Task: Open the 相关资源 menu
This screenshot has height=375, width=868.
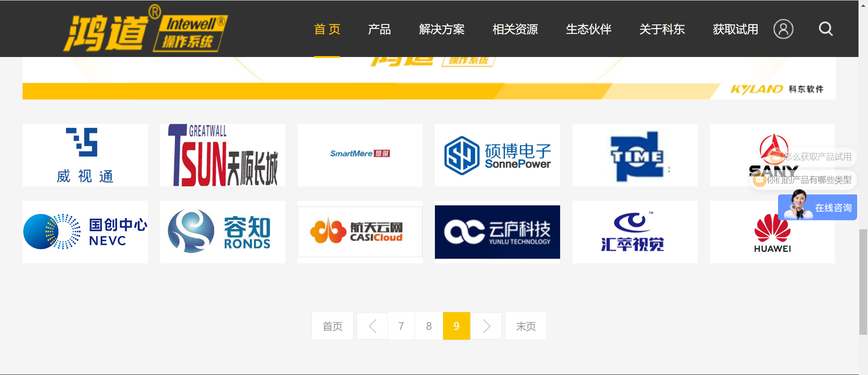Action: point(515,29)
